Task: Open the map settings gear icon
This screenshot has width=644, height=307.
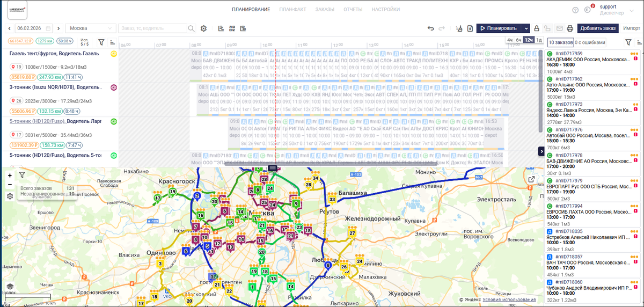Action: coord(10,196)
